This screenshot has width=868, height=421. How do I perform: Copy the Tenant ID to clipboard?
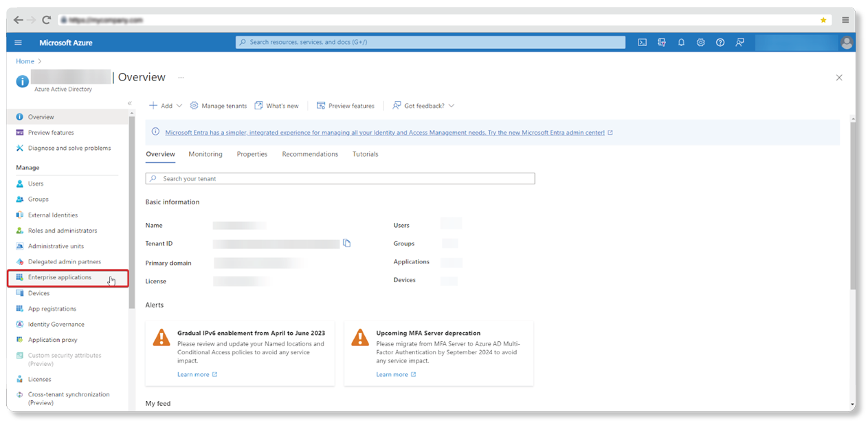(x=347, y=243)
